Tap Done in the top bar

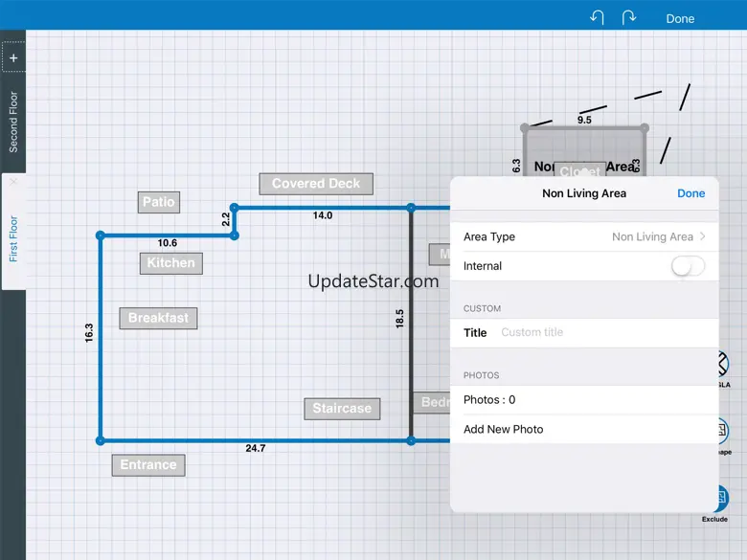click(x=680, y=18)
